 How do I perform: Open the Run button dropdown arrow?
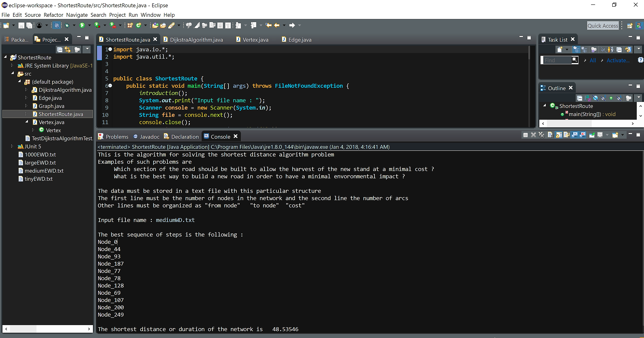(x=89, y=25)
